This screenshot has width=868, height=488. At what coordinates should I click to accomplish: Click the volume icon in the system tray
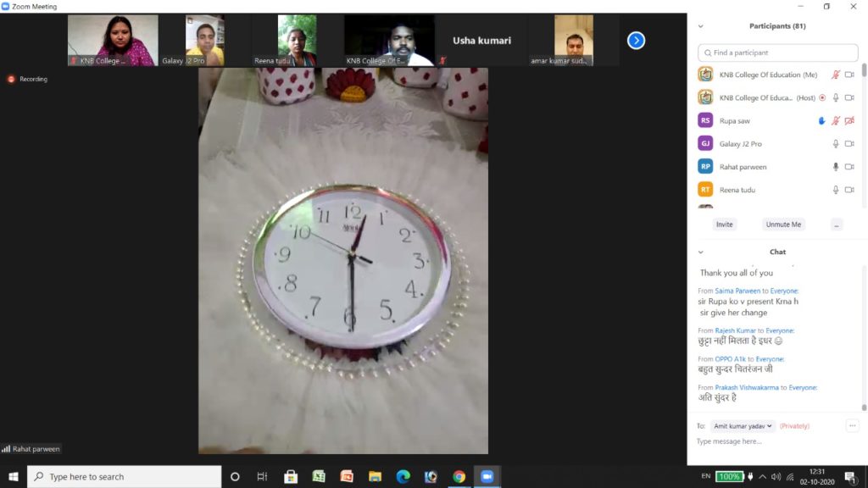776,477
